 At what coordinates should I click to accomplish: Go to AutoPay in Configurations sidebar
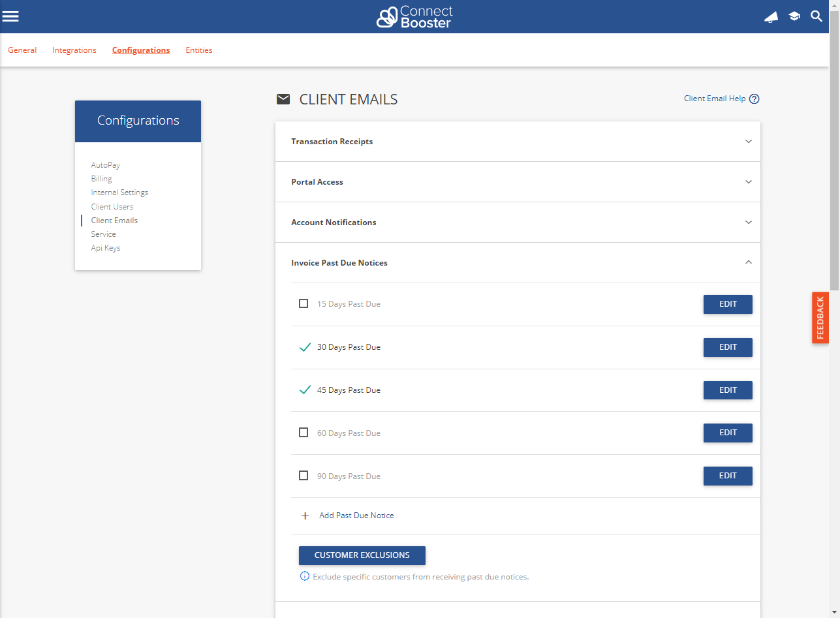pyautogui.click(x=106, y=165)
